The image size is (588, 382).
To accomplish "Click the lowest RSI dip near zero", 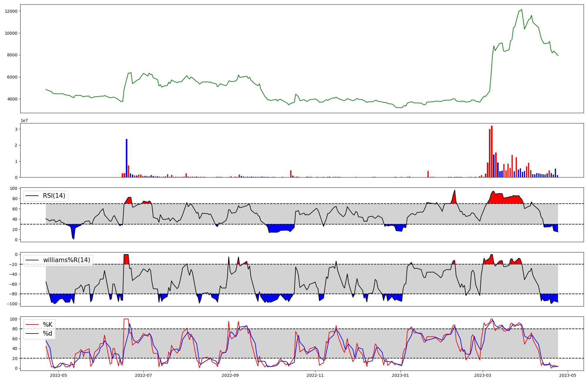I will pos(73,239).
